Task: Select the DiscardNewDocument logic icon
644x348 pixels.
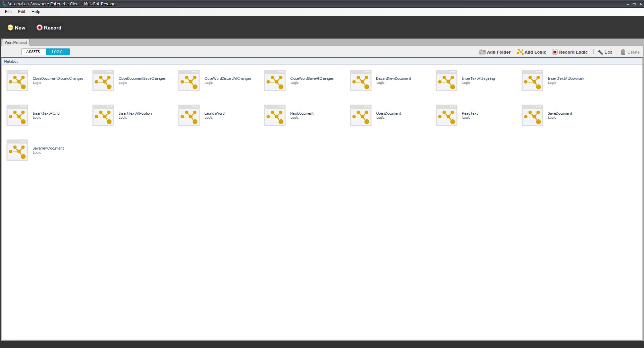Action: [x=361, y=80]
